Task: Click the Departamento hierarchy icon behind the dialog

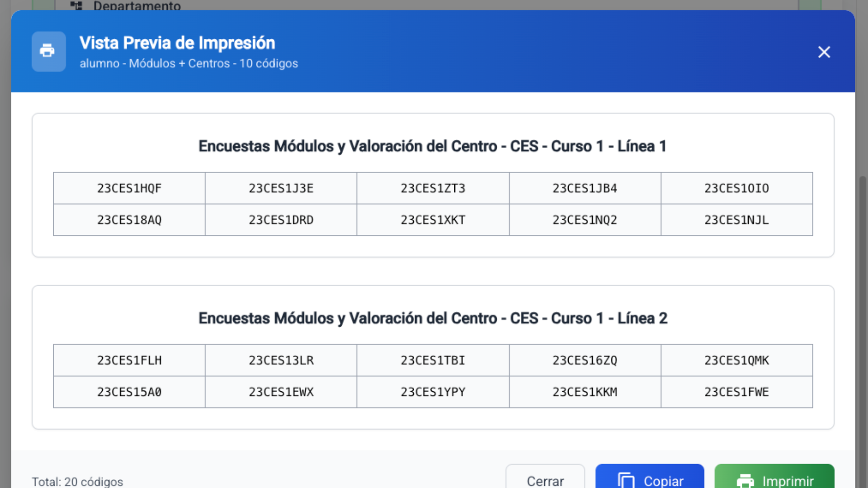Action: [76, 6]
